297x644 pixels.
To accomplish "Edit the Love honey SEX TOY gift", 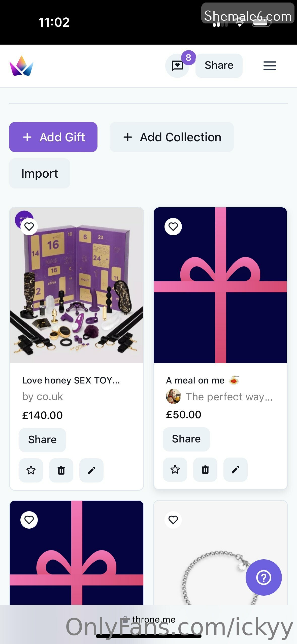I will pyautogui.click(x=91, y=470).
